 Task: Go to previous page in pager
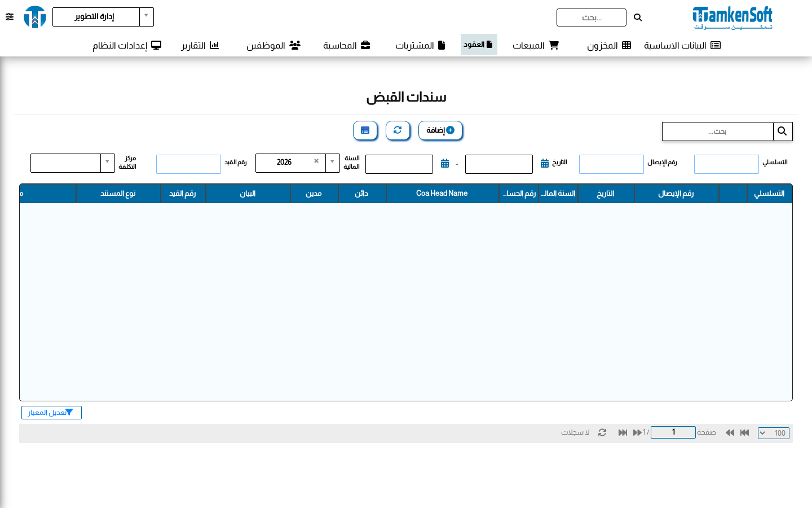click(730, 432)
